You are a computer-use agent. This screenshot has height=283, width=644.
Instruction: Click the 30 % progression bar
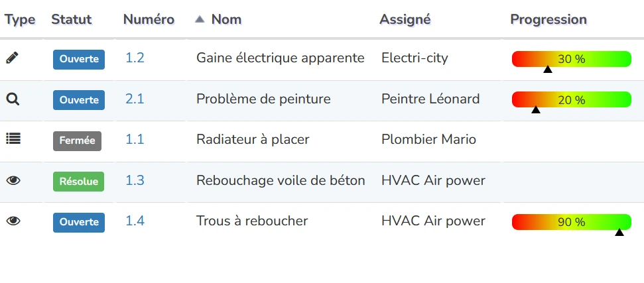coord(571,59)
